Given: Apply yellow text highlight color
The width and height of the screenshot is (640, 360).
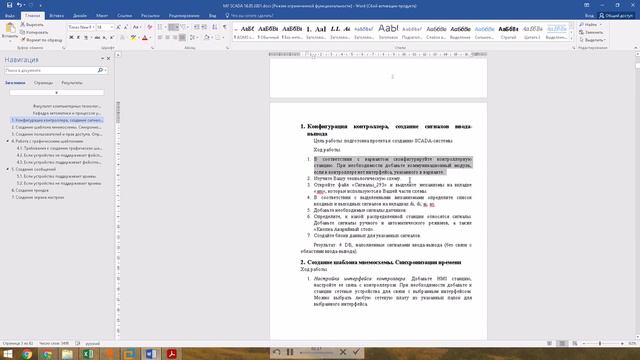Looking at the screenshot, I should click(x=133, y=38).
